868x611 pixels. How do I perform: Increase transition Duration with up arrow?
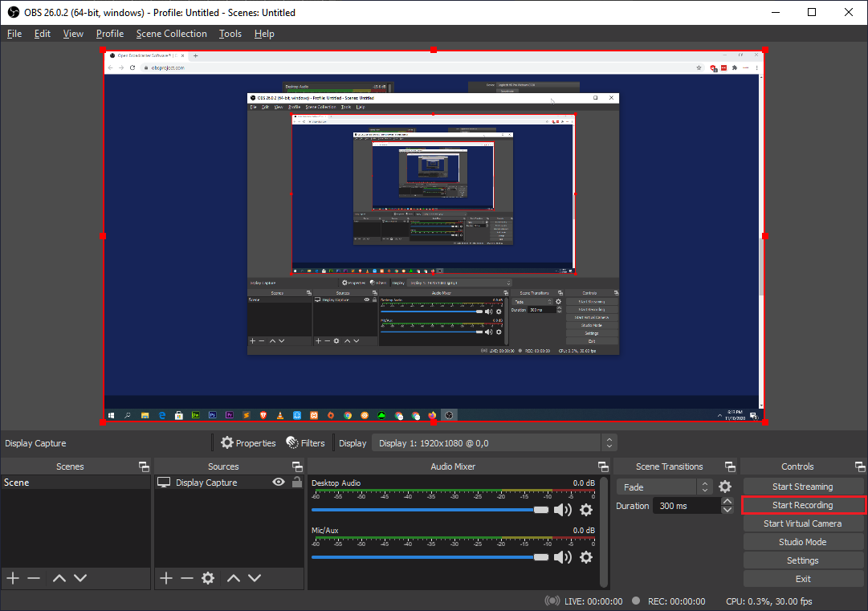[727, 502]
